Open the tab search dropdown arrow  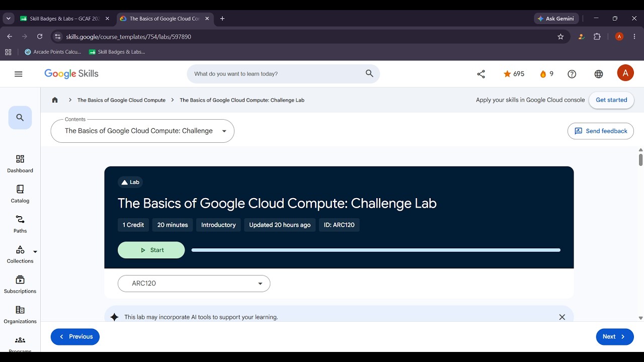tap(8, 19)
